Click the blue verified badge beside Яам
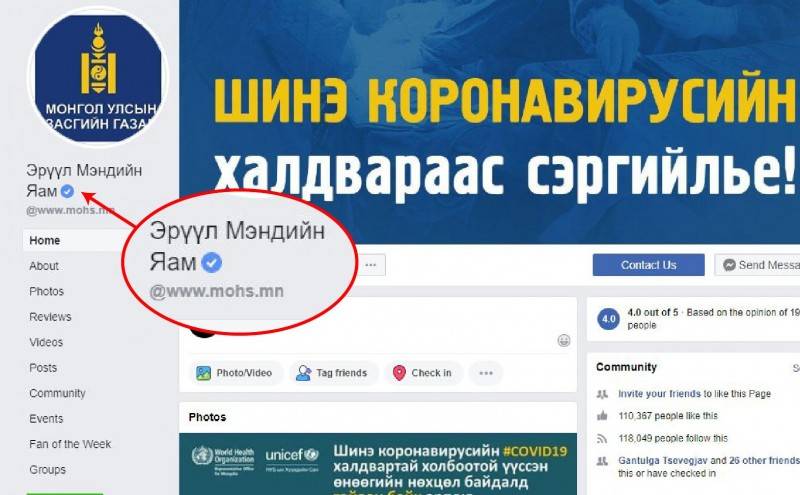The width and height of the screenshot is (800, 495). 67,191
